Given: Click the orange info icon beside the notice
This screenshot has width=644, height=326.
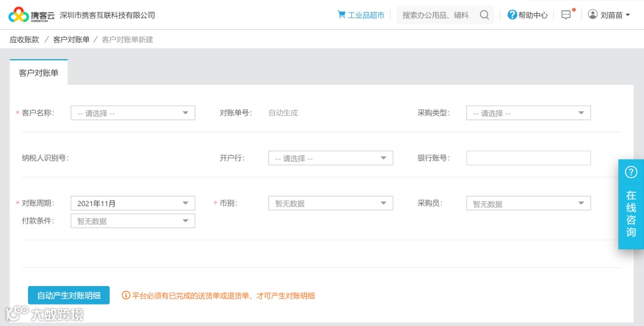Looking at the screenshot, I should [126, 295].
